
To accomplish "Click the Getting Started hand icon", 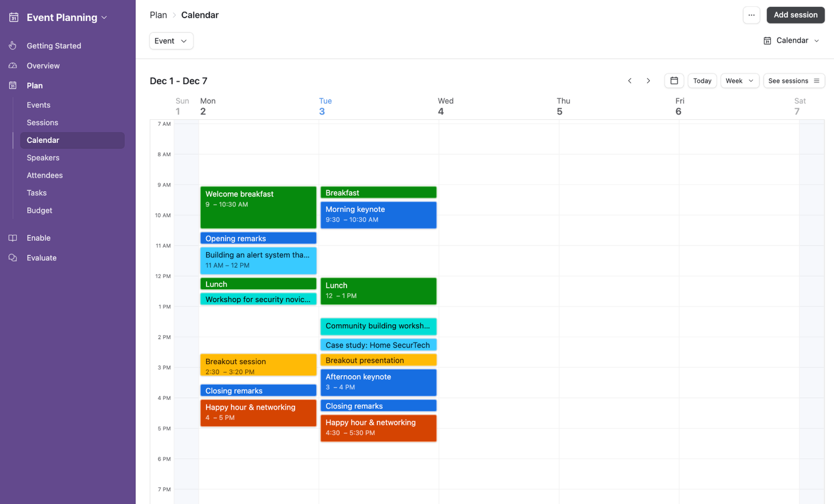I will pyautogui.click(x=13, y=45).
